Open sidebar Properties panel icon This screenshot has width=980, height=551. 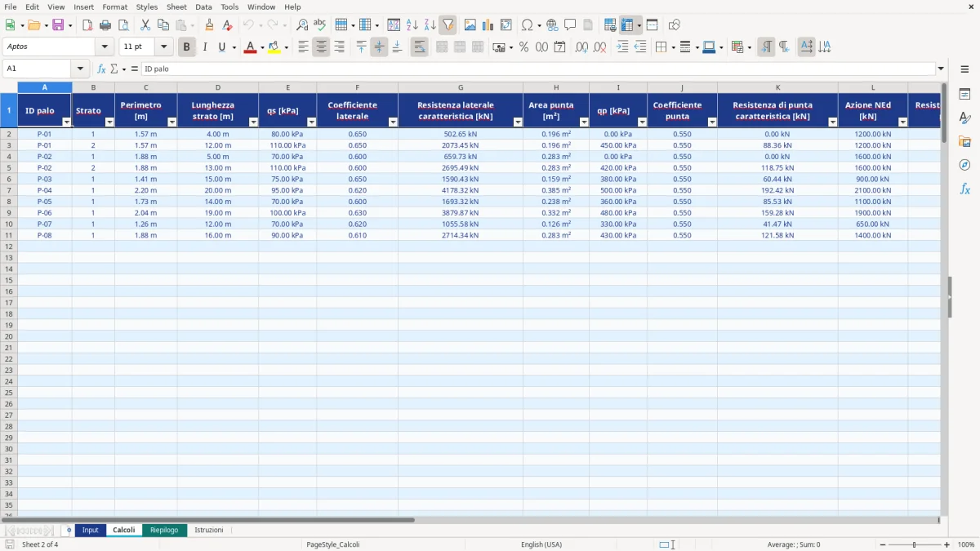click(964, 95)
